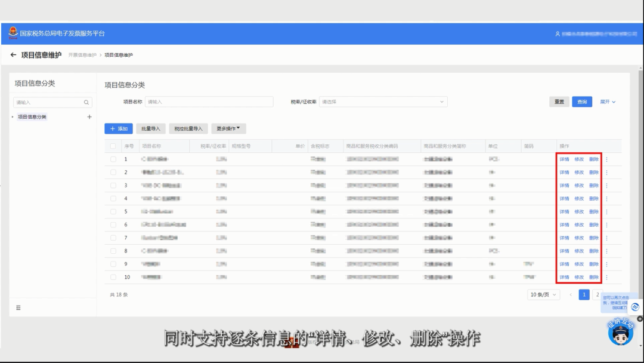Open the 更多操作 dropdown menu
Image resolution: width=644 pixels, height=363 pixels.
[228, 128]
